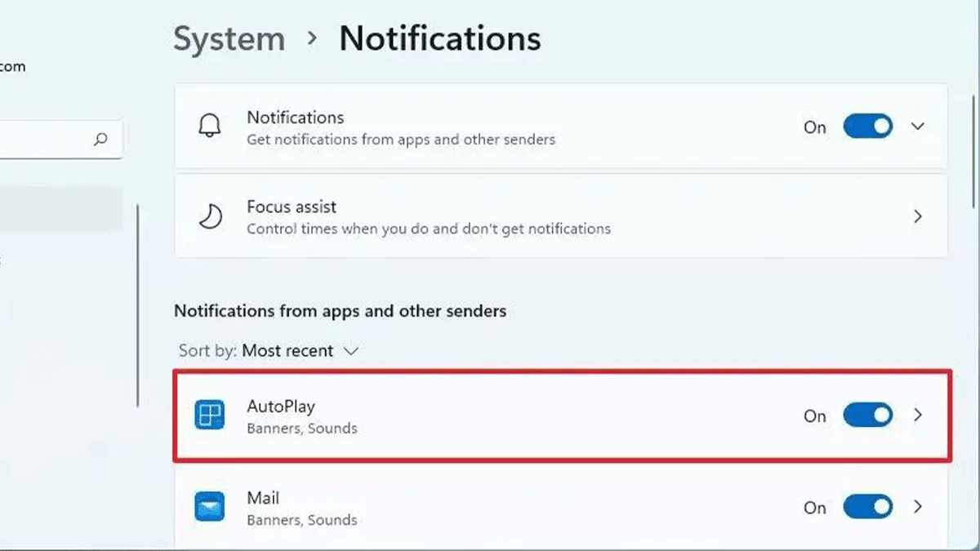This screenshot has height=551, width=980.
Task: Click inside the settings search box
Action: click(45, 140)
